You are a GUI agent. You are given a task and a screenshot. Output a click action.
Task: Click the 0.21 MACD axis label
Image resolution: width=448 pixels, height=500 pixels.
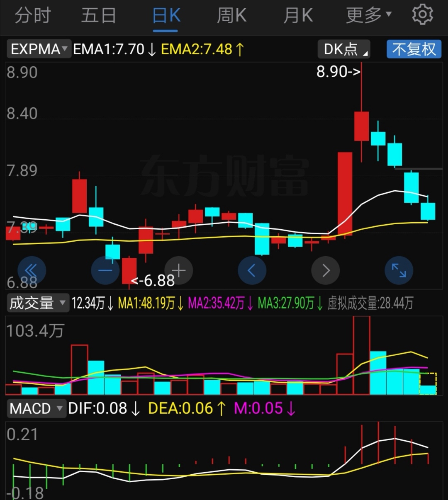pyautogui.click(x=22, y=434)
